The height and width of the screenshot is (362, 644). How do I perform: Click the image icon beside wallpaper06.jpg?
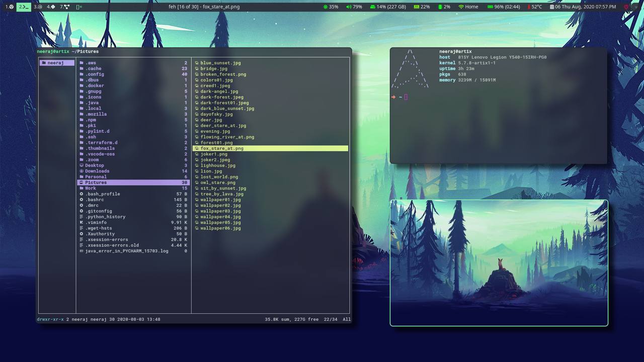click(x=197, y=228)
